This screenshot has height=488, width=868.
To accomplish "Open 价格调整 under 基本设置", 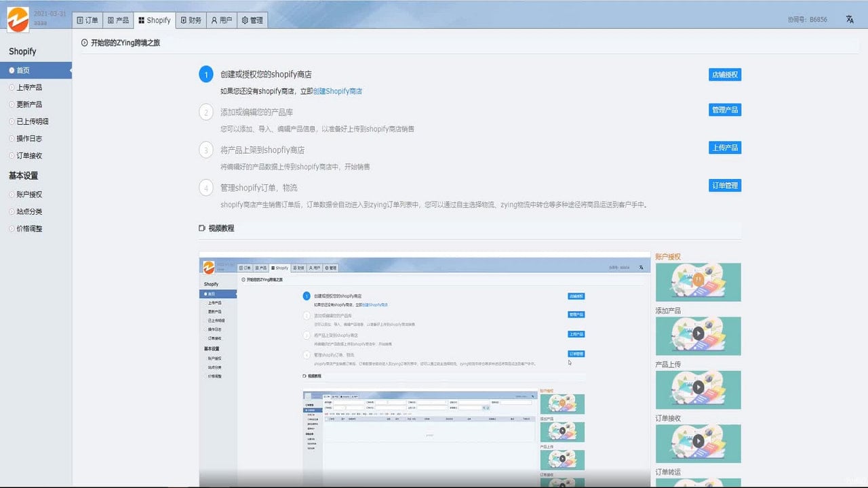I will coord(29,228).
